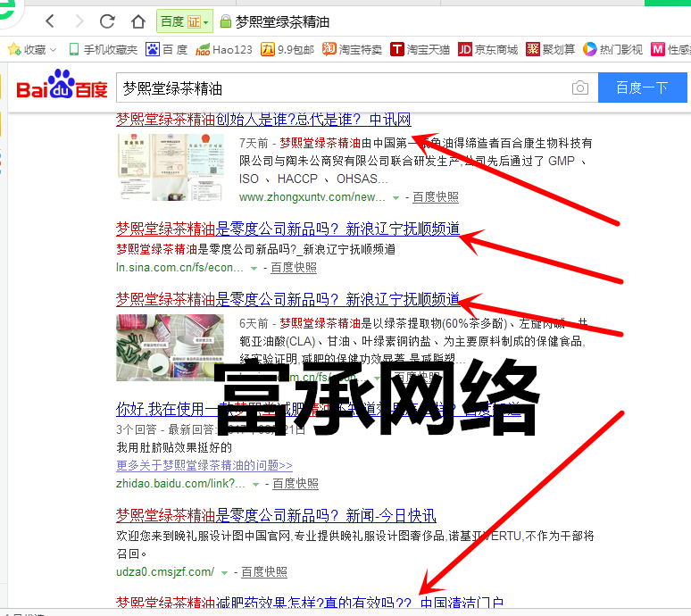Click the browser back arrow
The width and height of the screenshot is (691, 616).
(x=50, y=21)
